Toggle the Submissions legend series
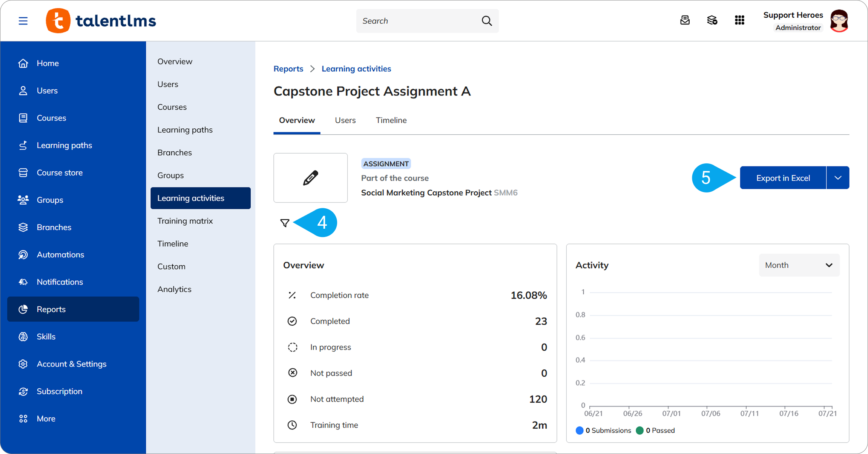The width and height of the screenshot is (868, 454). click(603, 431)
